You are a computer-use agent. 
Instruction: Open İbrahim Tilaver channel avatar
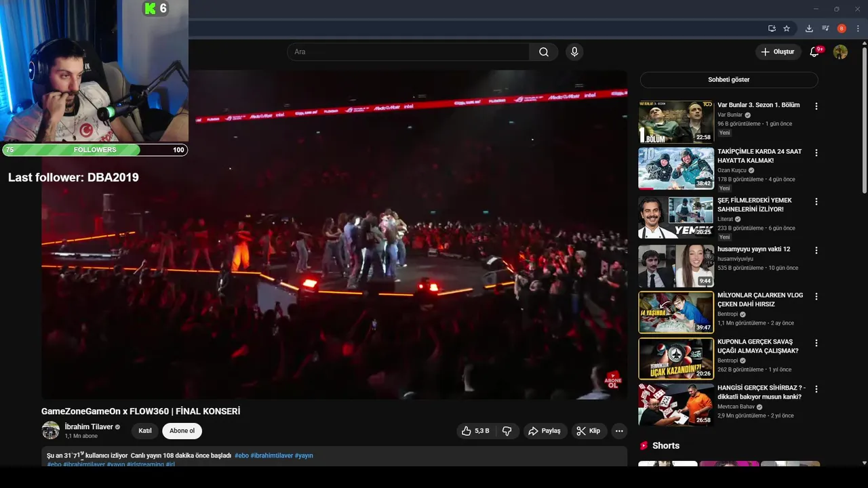pos(51,430)
